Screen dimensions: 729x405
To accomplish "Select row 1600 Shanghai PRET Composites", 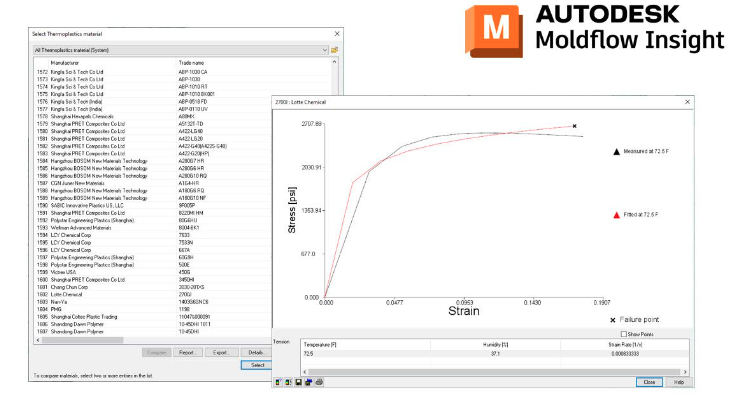I will (x=153, y=280).
